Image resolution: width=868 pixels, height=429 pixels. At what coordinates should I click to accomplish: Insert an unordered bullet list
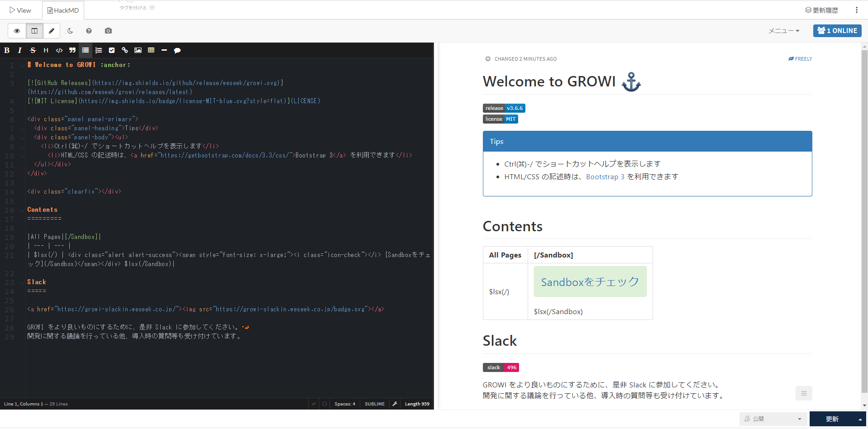(x=86, y=50)
